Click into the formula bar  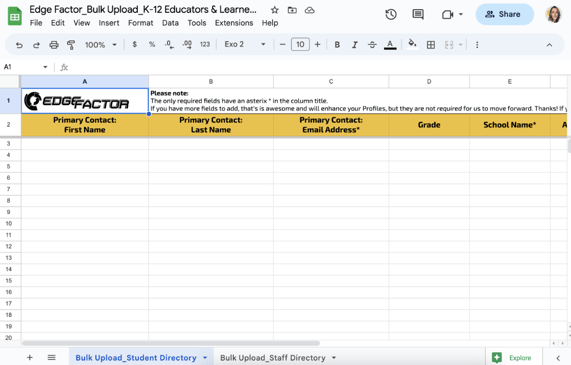(317, 67)
